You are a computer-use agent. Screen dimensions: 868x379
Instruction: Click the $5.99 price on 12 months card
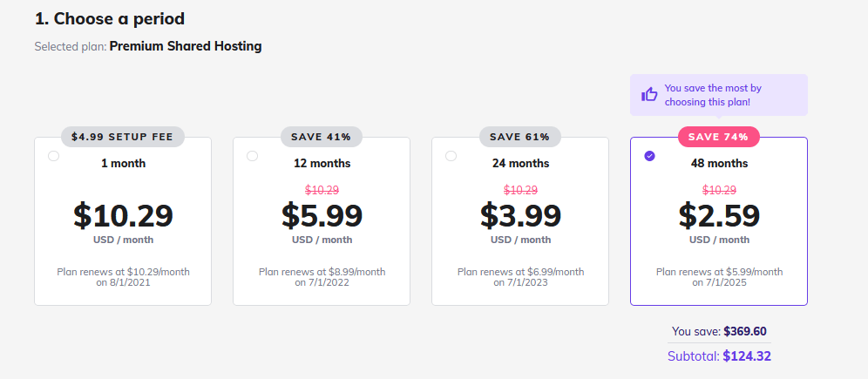pyautogui.click(x=322, y=216)
